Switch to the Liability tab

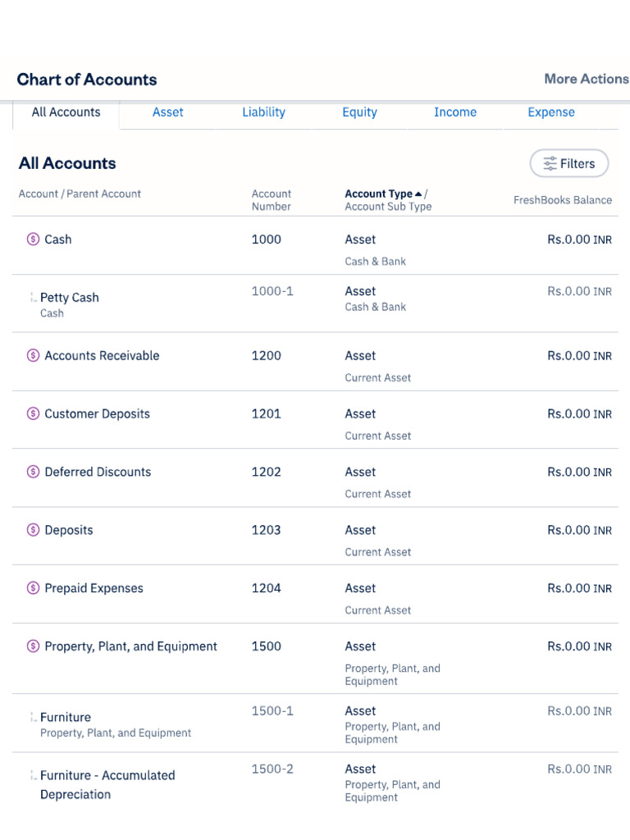[x=263, y=112]
